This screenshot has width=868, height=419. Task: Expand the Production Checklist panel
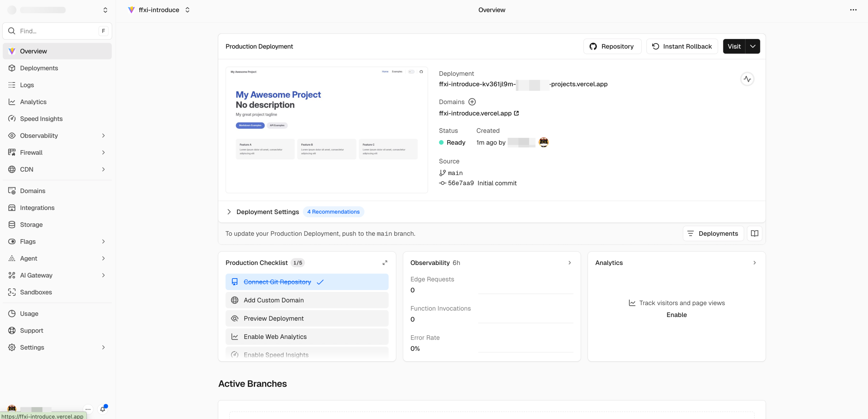coord(385,263)
